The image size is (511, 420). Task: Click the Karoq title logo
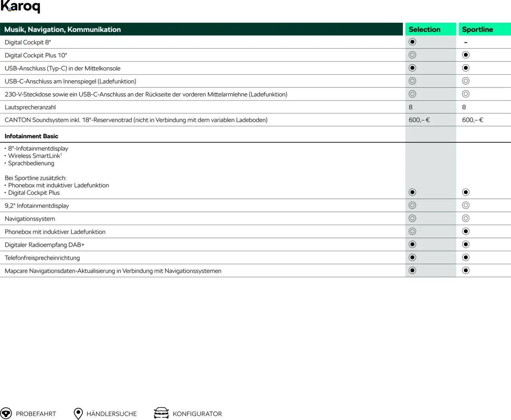tap(20, 7)
